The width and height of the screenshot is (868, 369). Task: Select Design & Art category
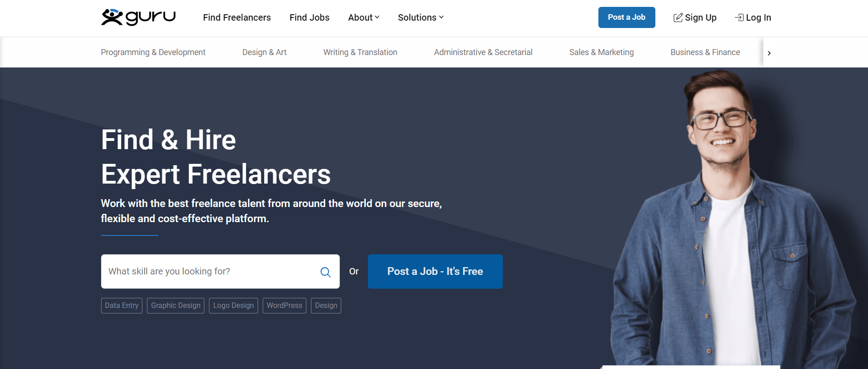coord(265,52)
